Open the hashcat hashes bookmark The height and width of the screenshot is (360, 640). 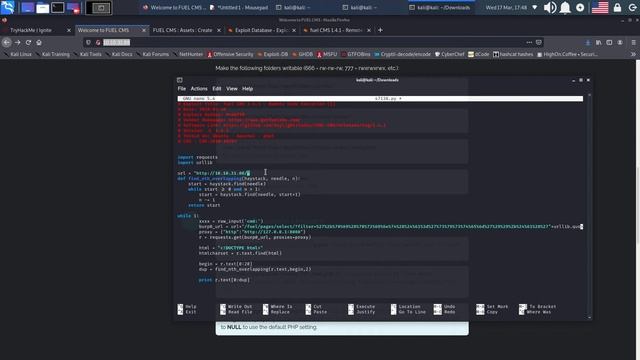(x=513, y=54)
